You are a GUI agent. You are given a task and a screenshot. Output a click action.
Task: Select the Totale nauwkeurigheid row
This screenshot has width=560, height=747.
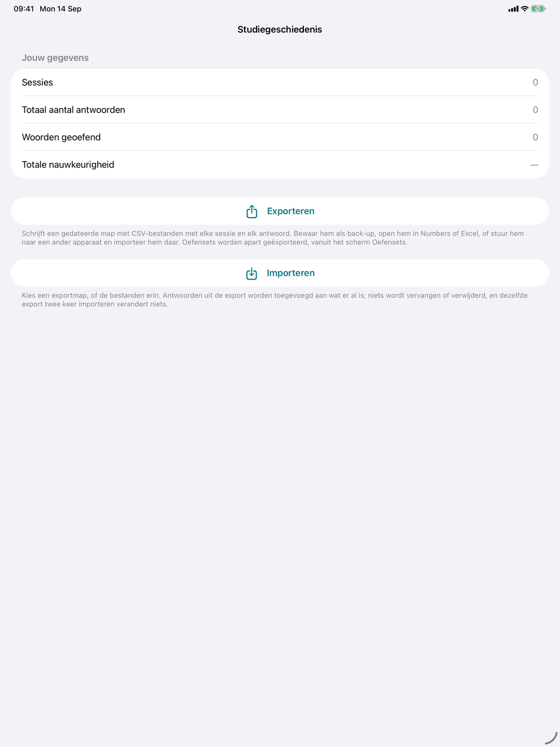(280, 164)
